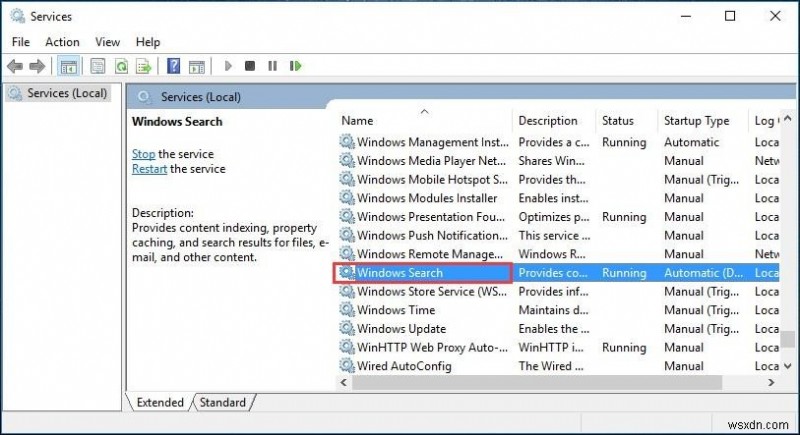This screenshot has height=435, width=800.
Task: Click the vertical scrollbar up arrow
Action: [788, 119]
